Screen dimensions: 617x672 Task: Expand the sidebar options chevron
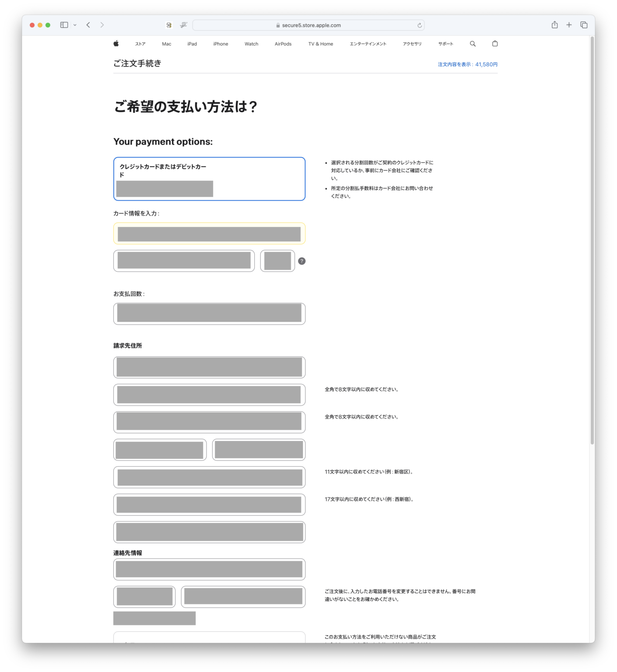pos(75,25)
